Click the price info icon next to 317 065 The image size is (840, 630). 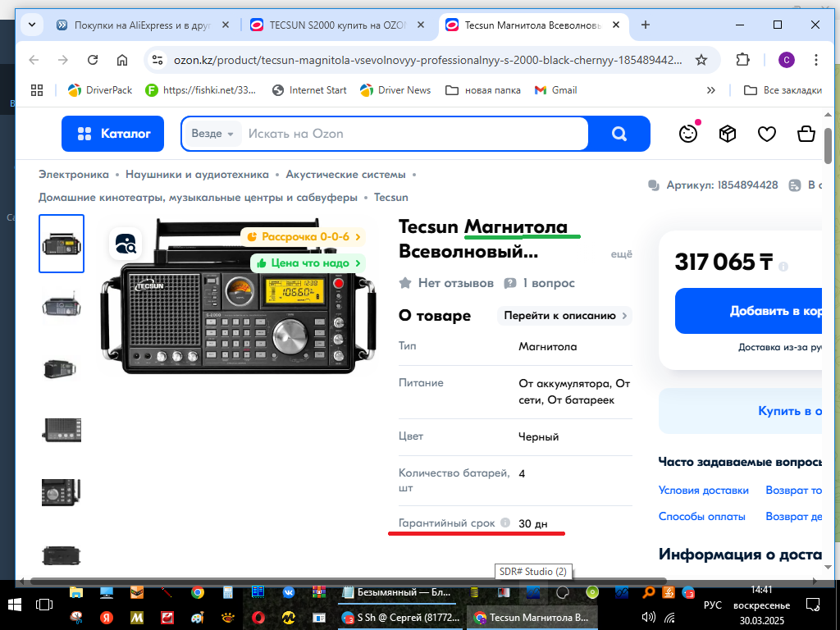point(783,267)
